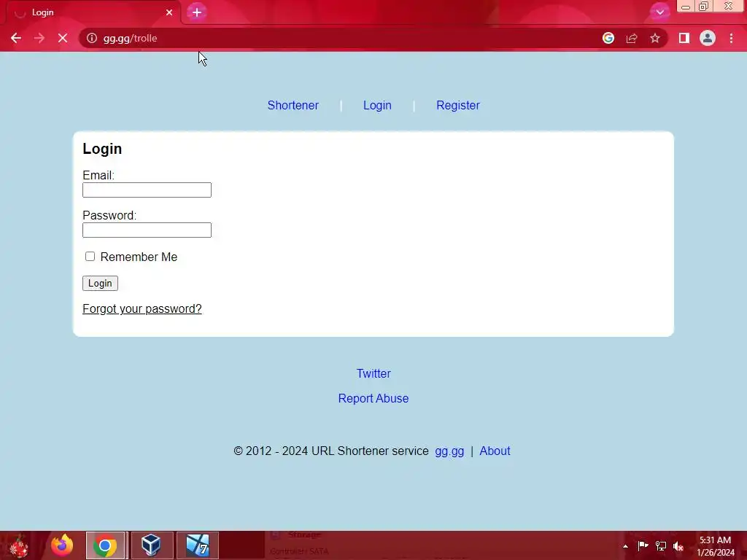Click the address bar URL gg.gg/trolle
Screen dimensions: 747x560
(x=130, y=38)
